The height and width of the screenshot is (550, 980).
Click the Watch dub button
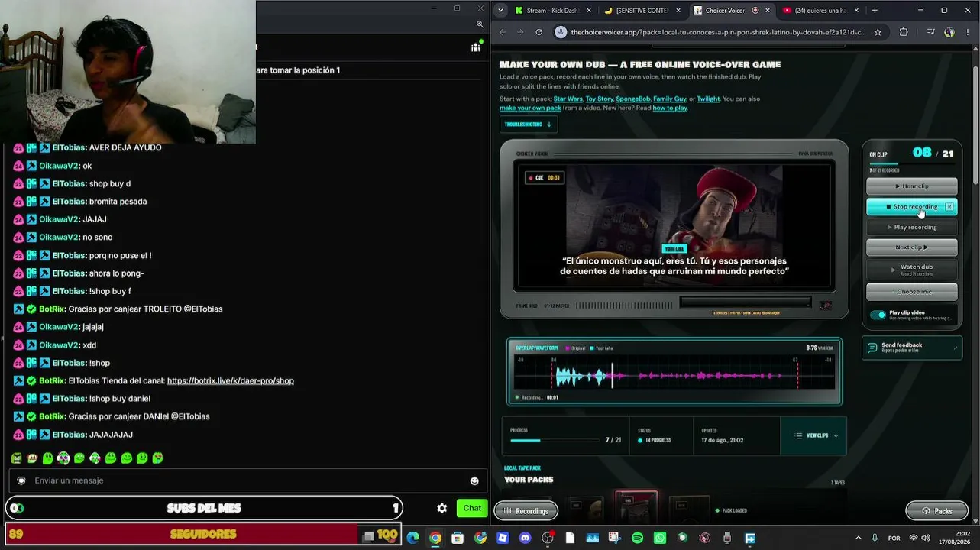click(x=911, y=269)
